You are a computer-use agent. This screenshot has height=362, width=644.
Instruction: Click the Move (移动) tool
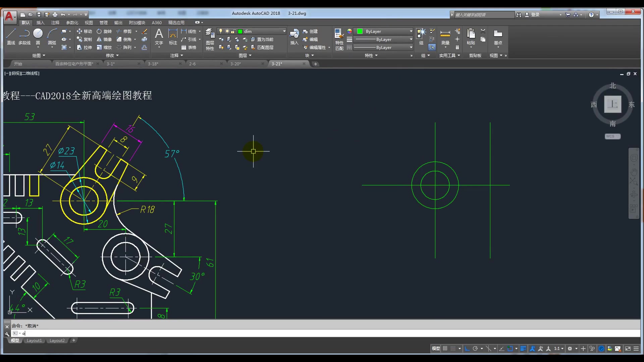click(x=84, y=31)
